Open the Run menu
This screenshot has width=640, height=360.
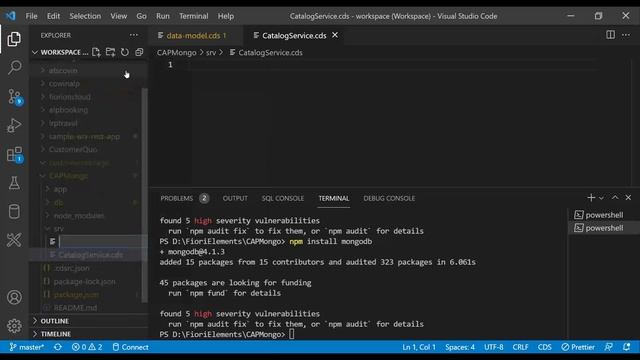tap(162, 16)
